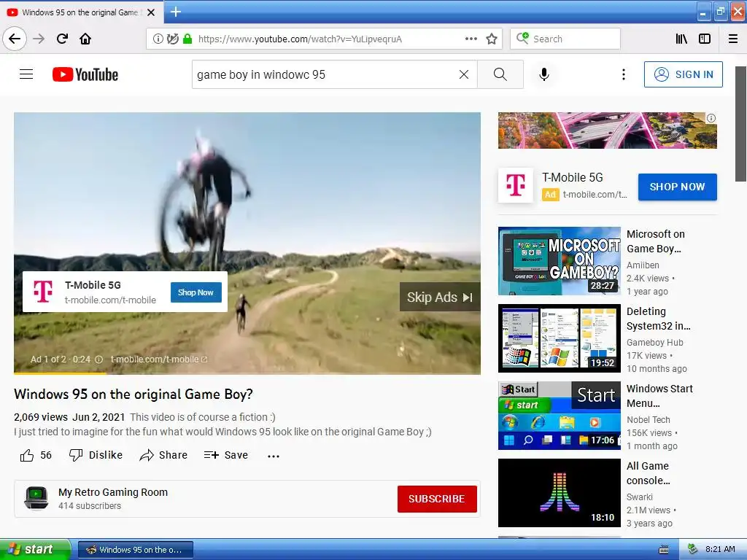Click the T-Mobile 5G ad banner image
This screenshot has width=747, height=560.
[x=607, y=130]
